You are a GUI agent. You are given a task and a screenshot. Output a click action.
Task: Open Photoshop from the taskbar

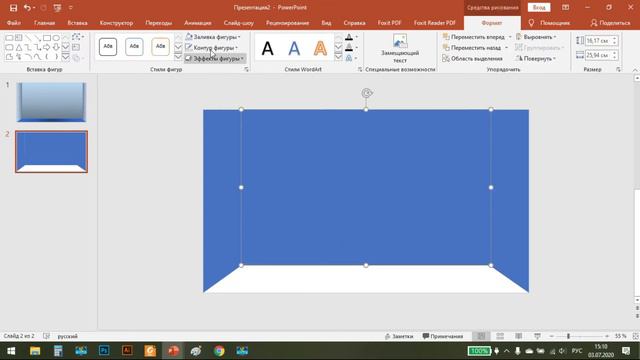(104, 351)
